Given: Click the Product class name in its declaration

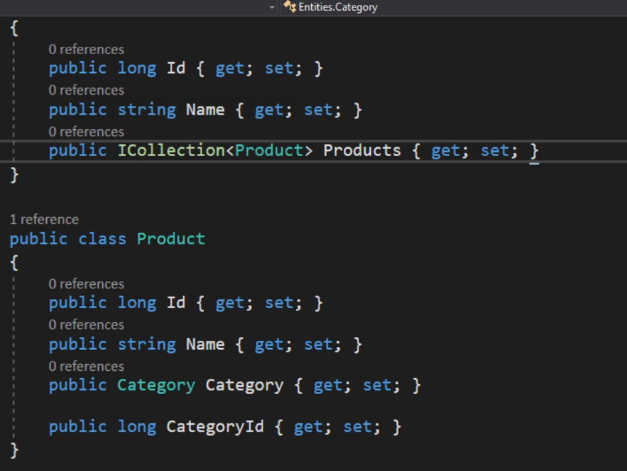Looking at the screenshot, I should pos(171,239).
